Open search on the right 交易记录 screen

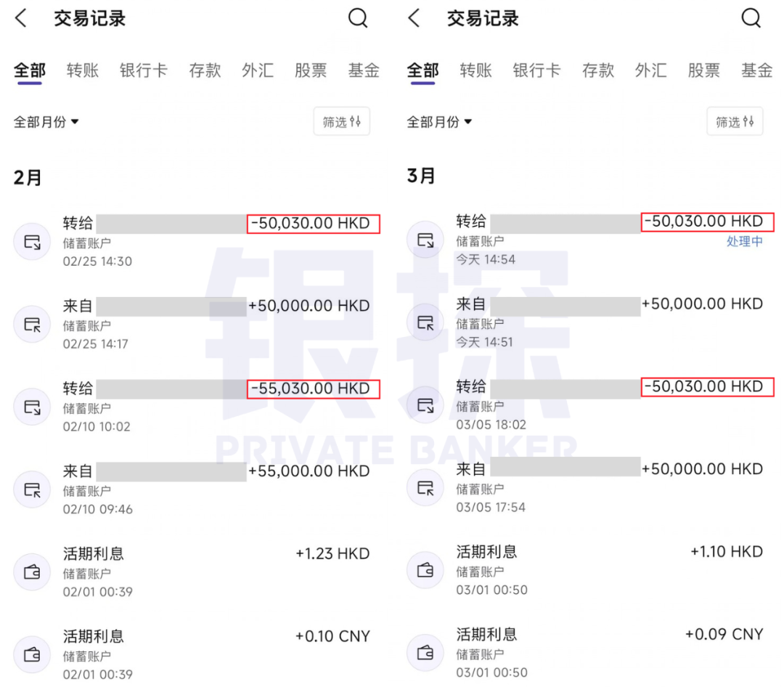(751, 18)
